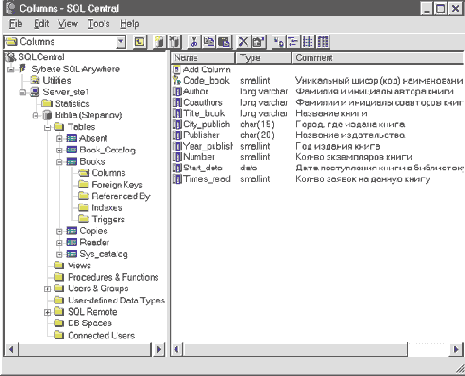The height and width of the screenshot is (376, 465).
Task: Click tree pane left scroll arrow
Action: click(11, 349)
